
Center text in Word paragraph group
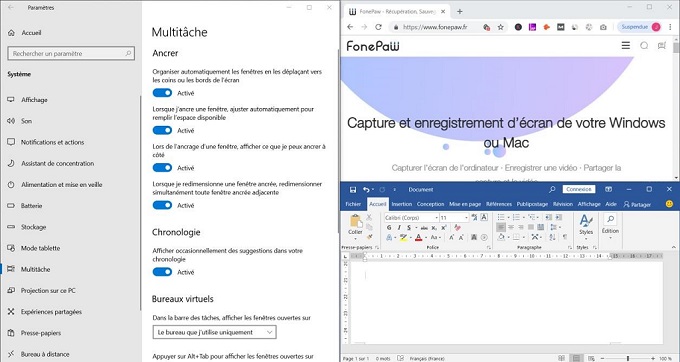click(x=511, y=227)
